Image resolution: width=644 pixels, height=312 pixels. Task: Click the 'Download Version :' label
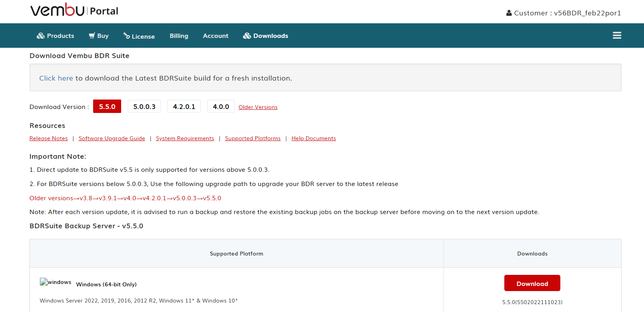point(59,107)
